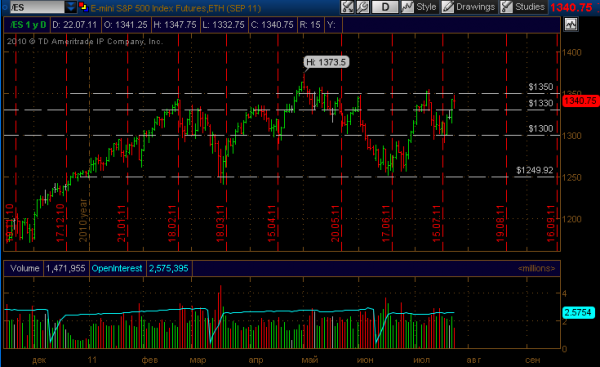Select the Volume study label
The width and height of the screenshot is (600, 367).
[24, 268]
